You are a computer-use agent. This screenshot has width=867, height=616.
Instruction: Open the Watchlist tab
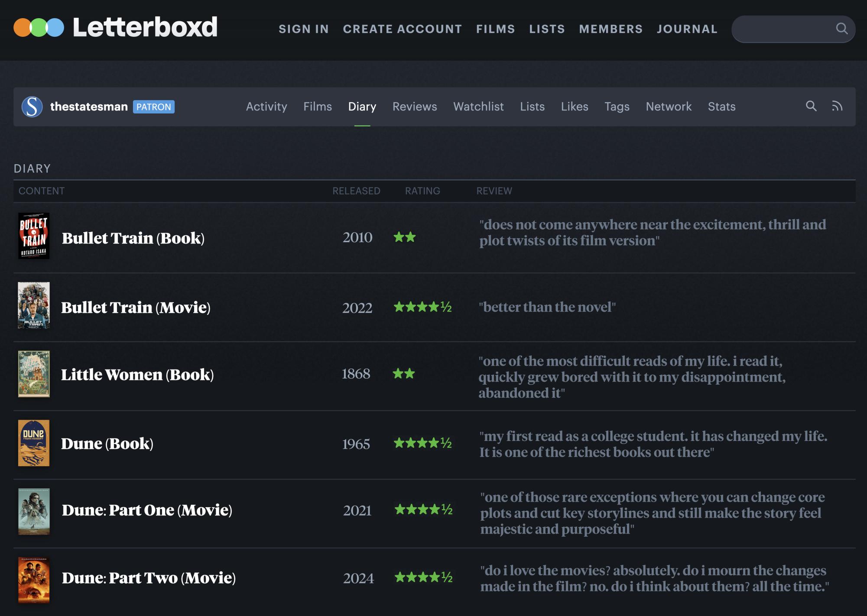(478, 107)
